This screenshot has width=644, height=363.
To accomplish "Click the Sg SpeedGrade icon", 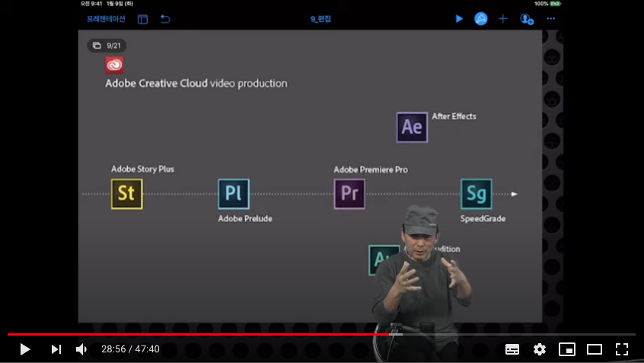I will (477, 194).
